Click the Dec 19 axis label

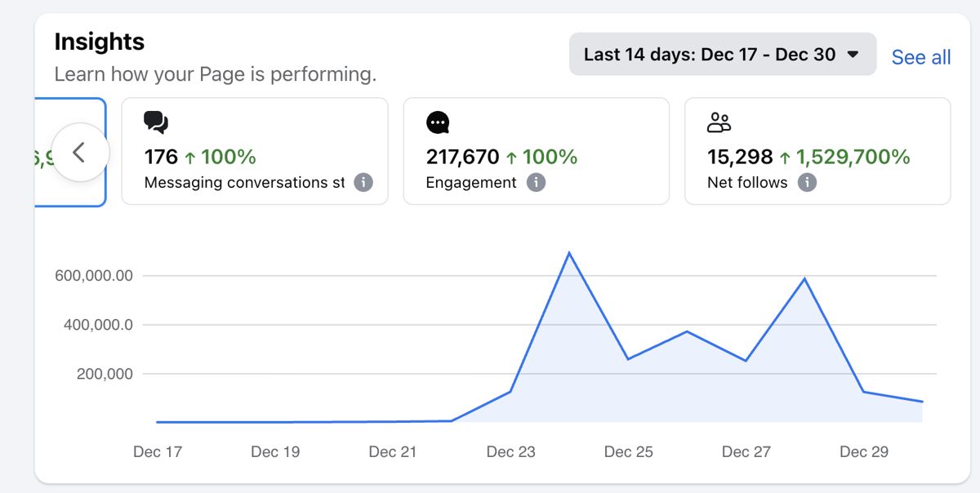pos(275,451)
